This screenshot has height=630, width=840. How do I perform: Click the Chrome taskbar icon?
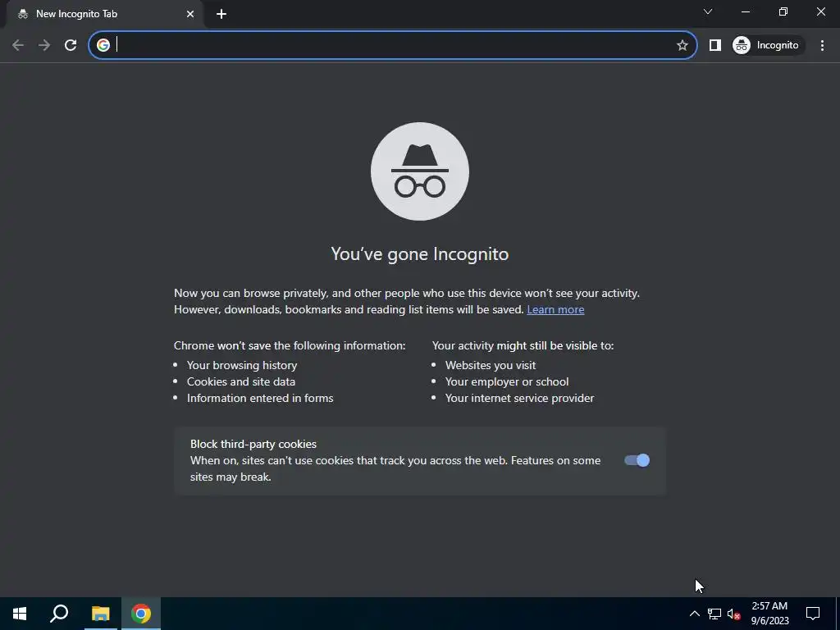pos(141,614)
